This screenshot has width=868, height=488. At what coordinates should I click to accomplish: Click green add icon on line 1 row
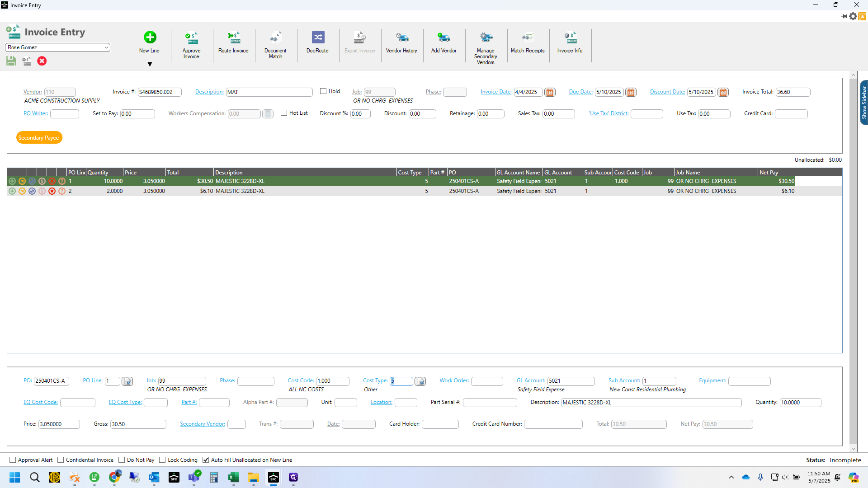pos(12,181)
